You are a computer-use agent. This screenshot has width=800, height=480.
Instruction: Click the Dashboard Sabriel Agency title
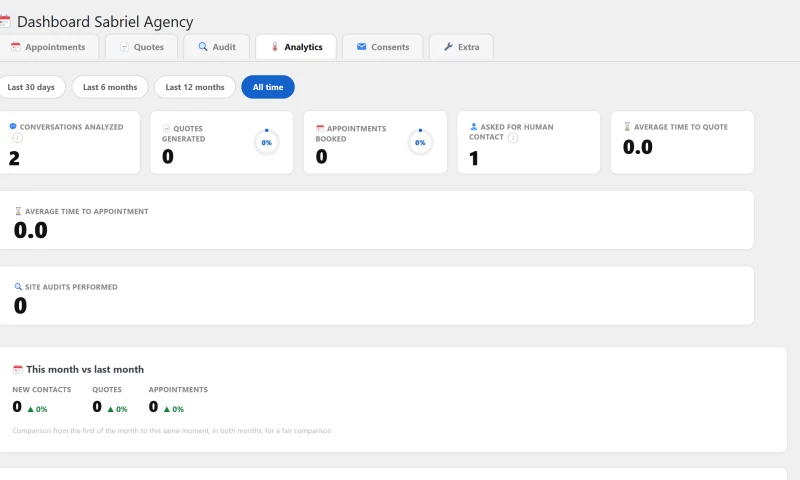[105, 21]
